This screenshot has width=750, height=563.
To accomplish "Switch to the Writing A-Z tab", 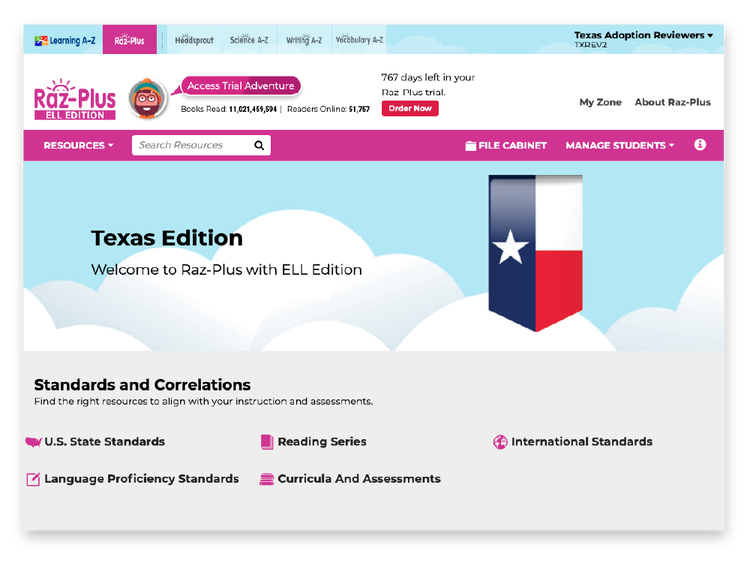I will [304, 40].
